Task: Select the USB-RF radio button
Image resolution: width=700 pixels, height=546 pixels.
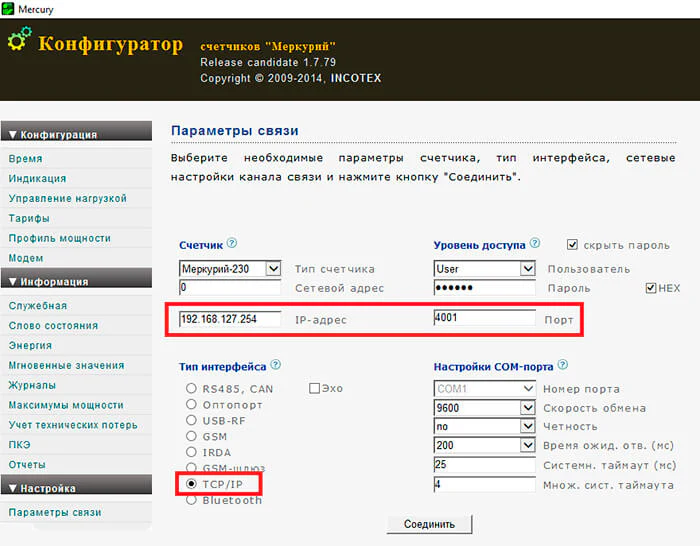Action: [191, 420]
